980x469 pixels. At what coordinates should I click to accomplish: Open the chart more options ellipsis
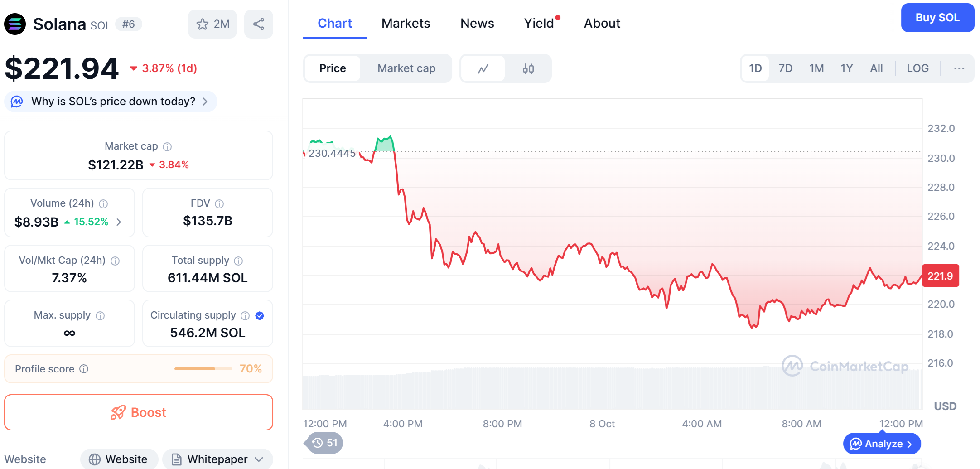pyautogui.click(x=959, y=68)
